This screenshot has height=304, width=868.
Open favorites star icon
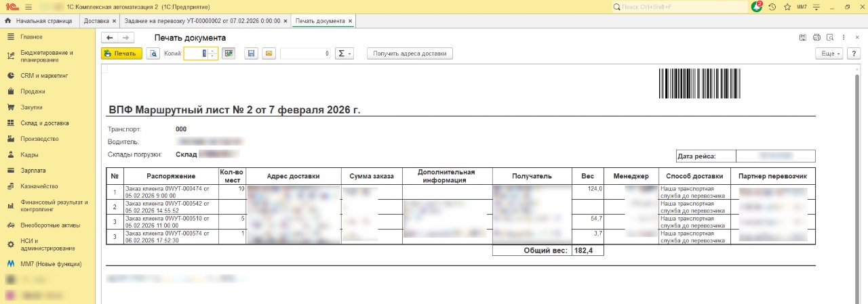pyautogui.click(x=787, y=6)
